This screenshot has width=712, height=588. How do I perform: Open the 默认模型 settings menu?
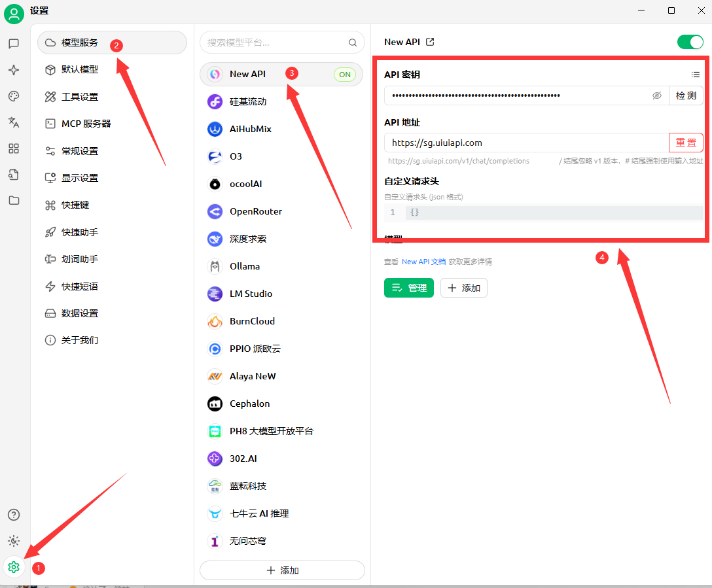point(112,70)
